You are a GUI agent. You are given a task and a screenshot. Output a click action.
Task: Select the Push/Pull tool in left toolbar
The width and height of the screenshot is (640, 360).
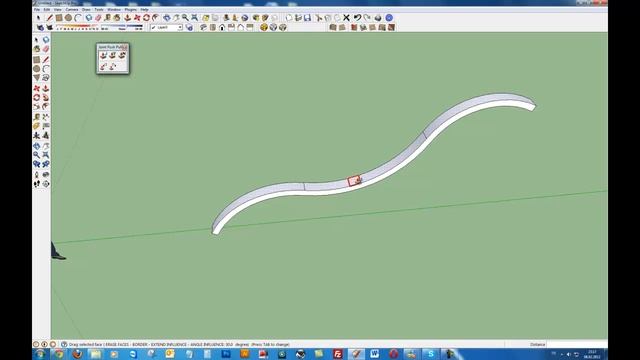point(46,88)
